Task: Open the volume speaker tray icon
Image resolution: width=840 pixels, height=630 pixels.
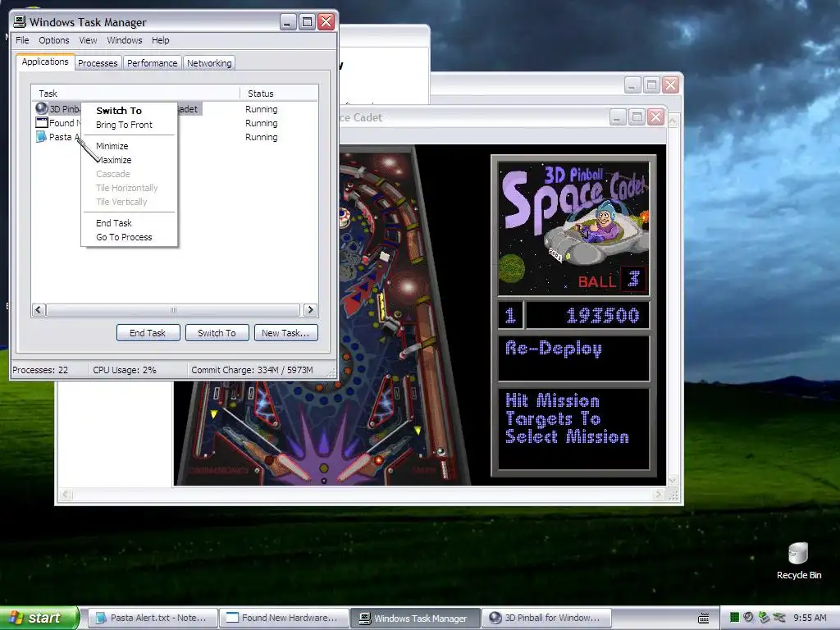Action: coord(749,618)
